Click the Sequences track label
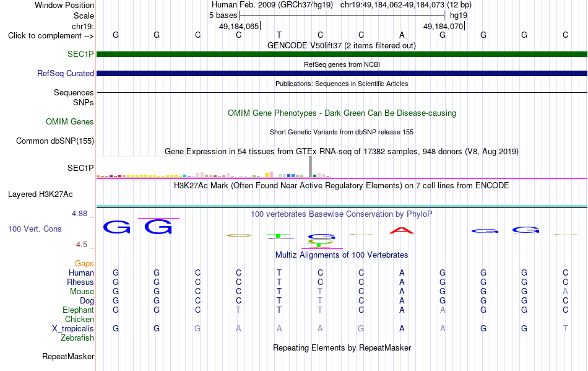This screenshot has height=371, width=588. point(74,93)
